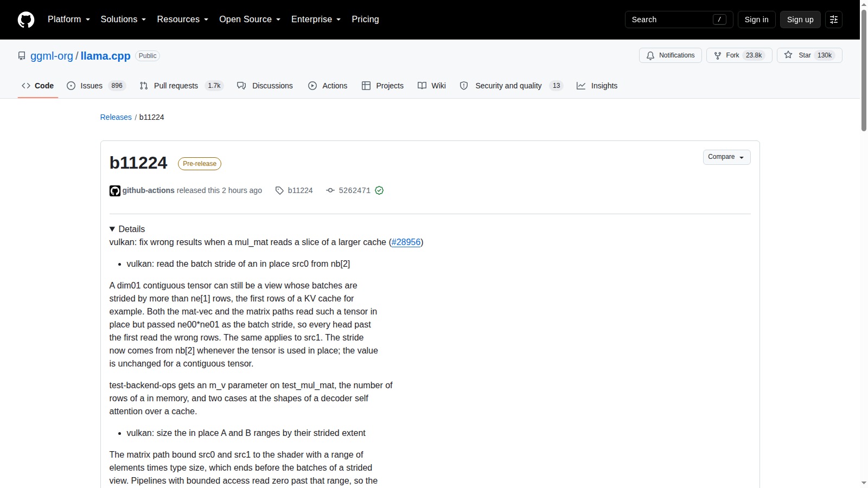Open the command palette icon beside Sign up
The image size is (868, 488).
(834, 20)
